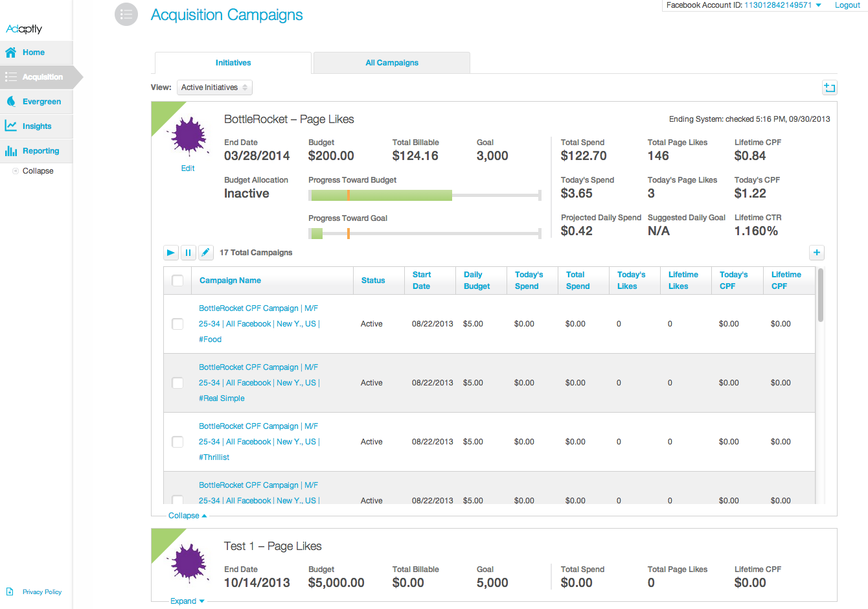The height and width of the screenshot is (609, 868).
Task: Check the #Thrillist campaign checkbox
Action: (177, 442)
